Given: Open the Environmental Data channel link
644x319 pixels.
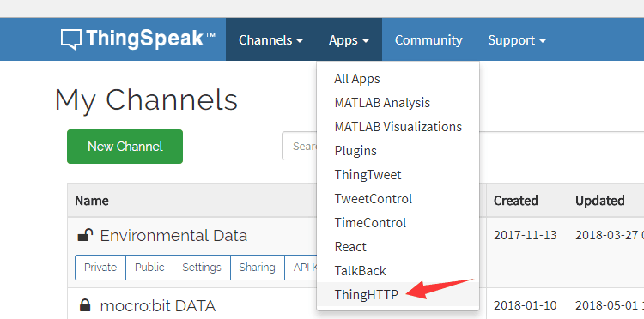Looking at the screenshot, I should coord(173,235).
